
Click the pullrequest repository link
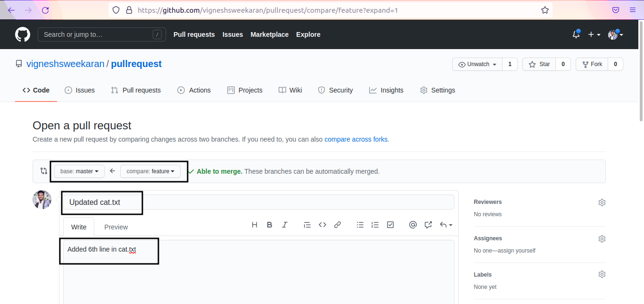tap(136, 64)
